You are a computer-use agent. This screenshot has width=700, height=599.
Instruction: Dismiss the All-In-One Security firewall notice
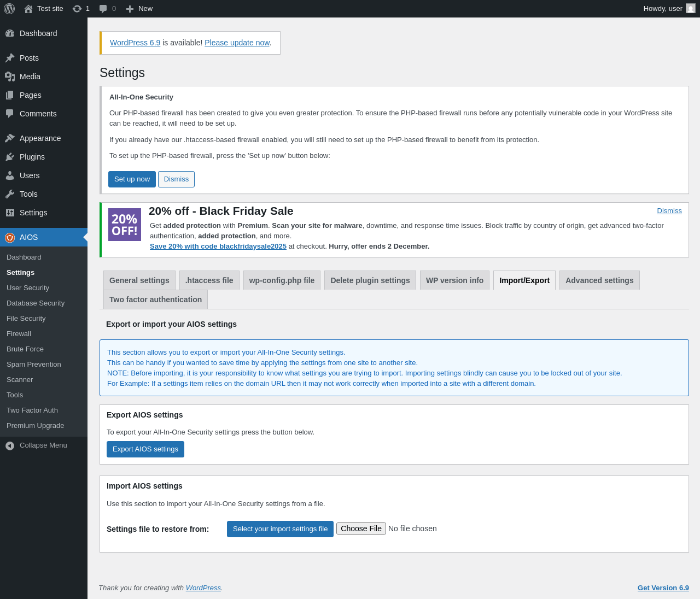point(176,179)
